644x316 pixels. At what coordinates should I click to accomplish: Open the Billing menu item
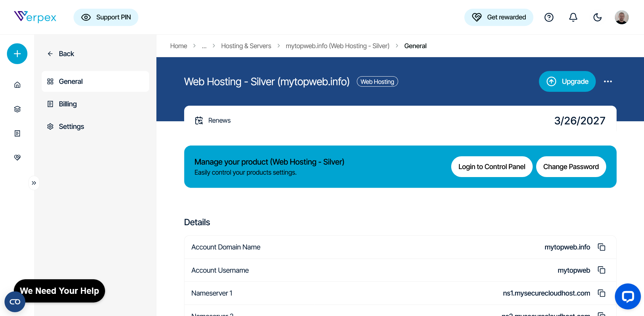(x=95, y=104)
